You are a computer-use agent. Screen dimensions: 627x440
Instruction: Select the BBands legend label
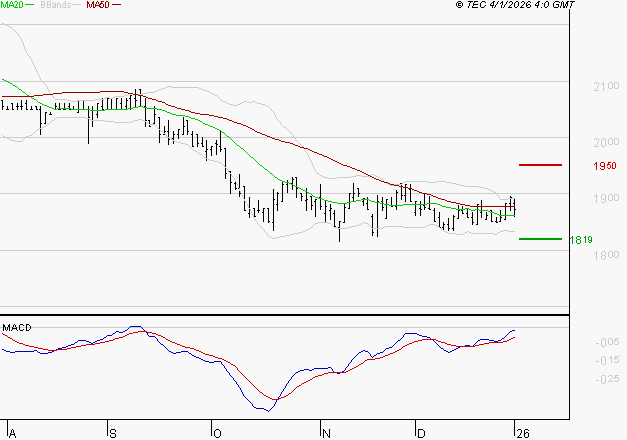click(x=56, y=5)
